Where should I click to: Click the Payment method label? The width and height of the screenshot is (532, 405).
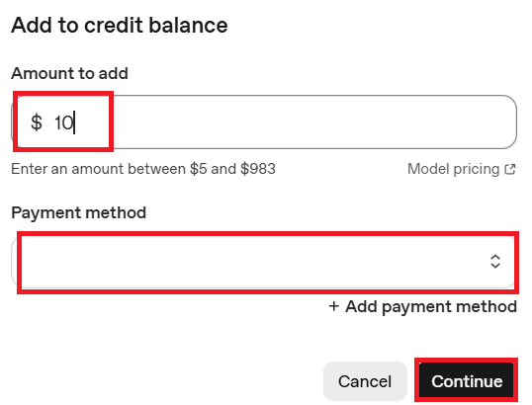(x=79, y=213)
